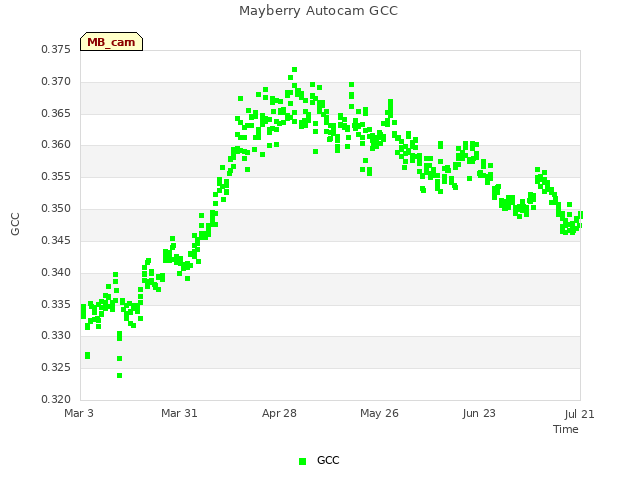Select the GCC legend label

click(x=328, y=460)
